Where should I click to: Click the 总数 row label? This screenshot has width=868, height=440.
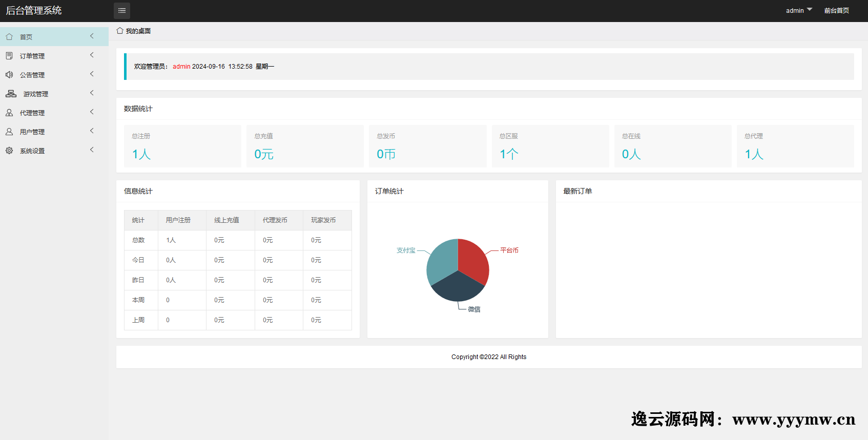138,240
